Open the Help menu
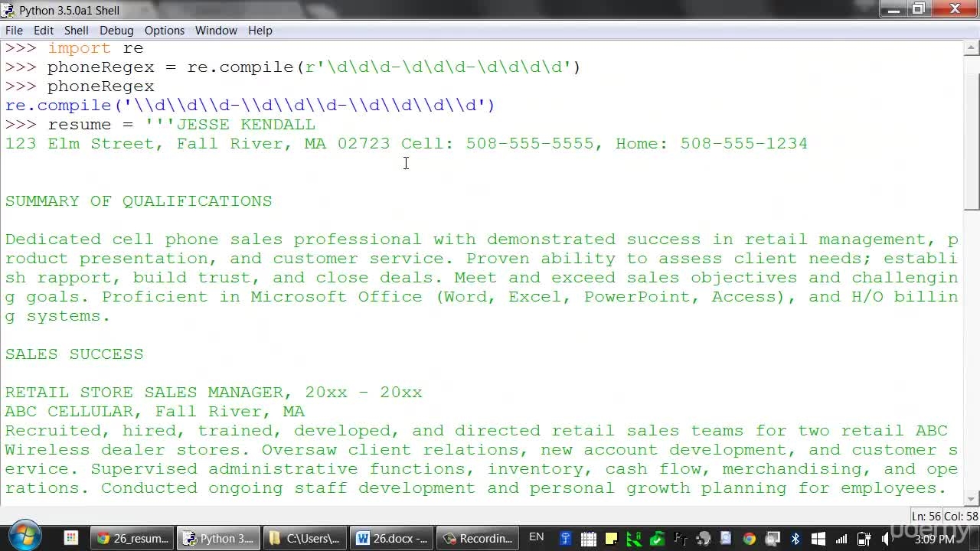980x551 pixels. click(x=260, y=31)
